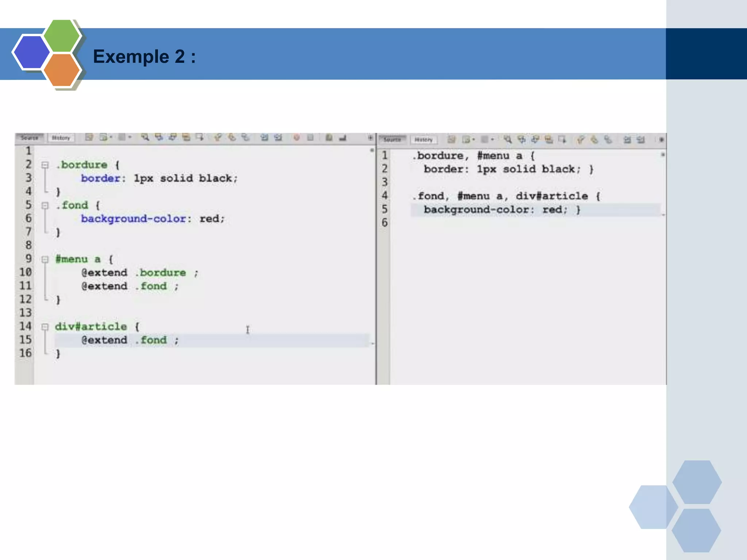Screen dimensions: 747x560
Task: Select the Source view button in right editor
Action: coord(392,140)
